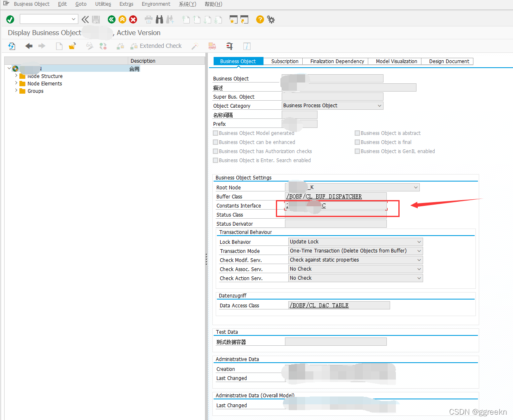This screenshot has height=420, width=513.
Task: Open the Find (binoculars) search icon
Action: 160,19
